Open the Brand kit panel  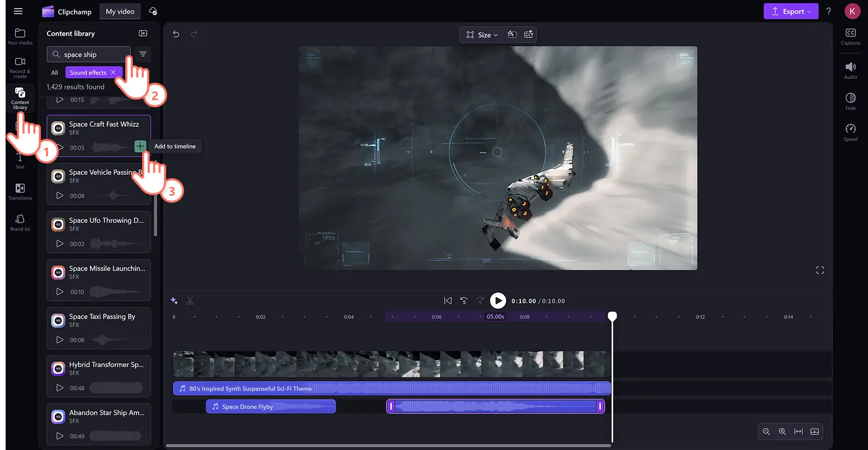20,223
